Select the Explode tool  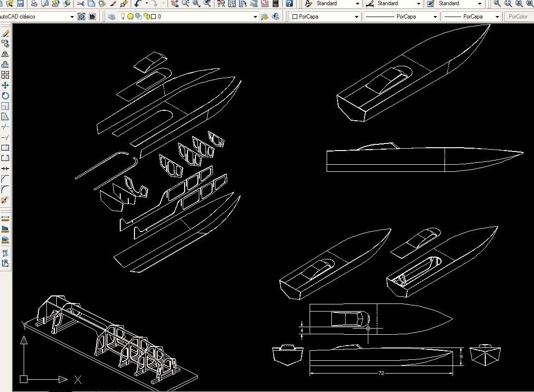(x=5, y=200)
